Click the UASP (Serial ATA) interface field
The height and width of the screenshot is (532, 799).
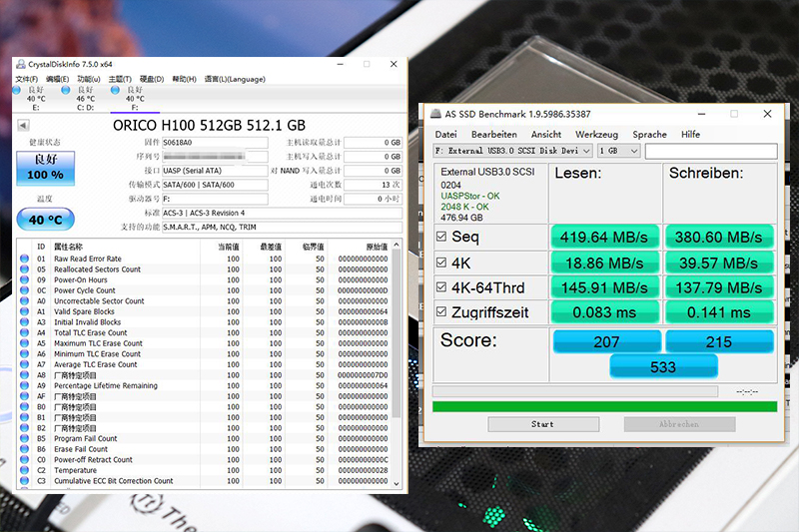[x=215, y=171]
